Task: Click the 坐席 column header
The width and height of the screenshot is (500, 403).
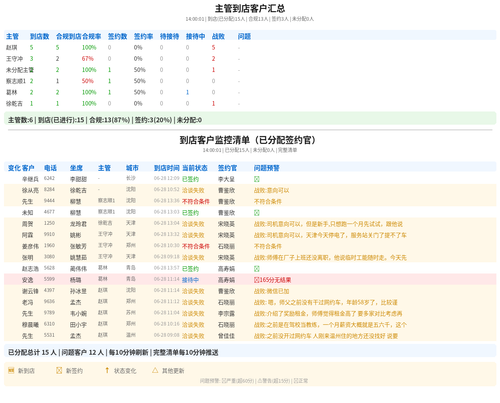Action: [x=76, y=168]
